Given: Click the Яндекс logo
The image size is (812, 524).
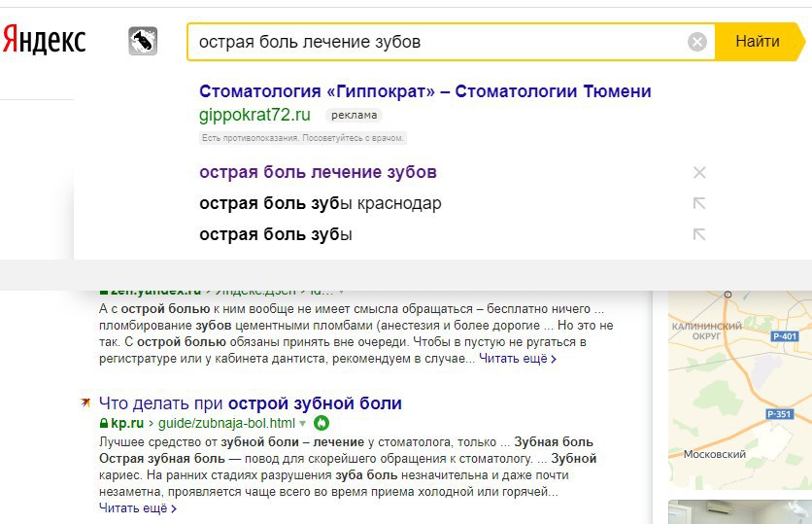Looking at the screenshot, I should [44, 41].
